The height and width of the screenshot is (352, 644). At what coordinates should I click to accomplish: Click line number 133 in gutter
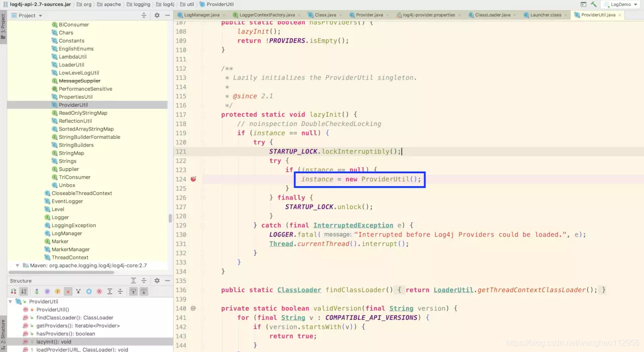pos(181,262)
